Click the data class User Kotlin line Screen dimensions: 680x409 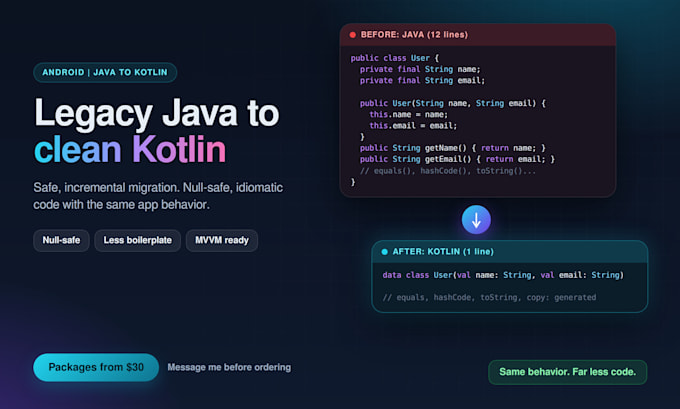click(503, 275)
